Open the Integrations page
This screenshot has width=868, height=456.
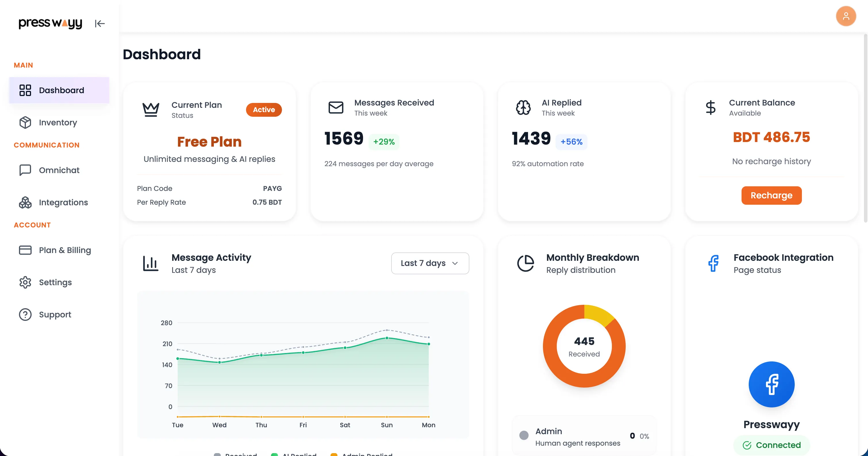(x=63, y=202)
